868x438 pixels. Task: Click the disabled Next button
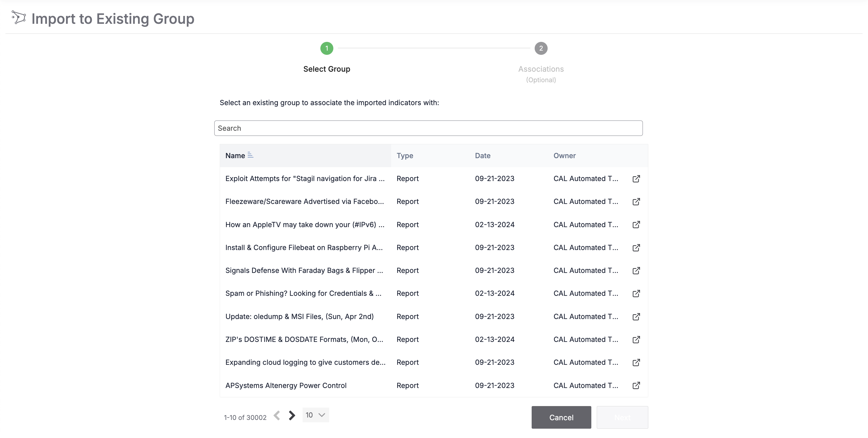[x=622, y=418]
